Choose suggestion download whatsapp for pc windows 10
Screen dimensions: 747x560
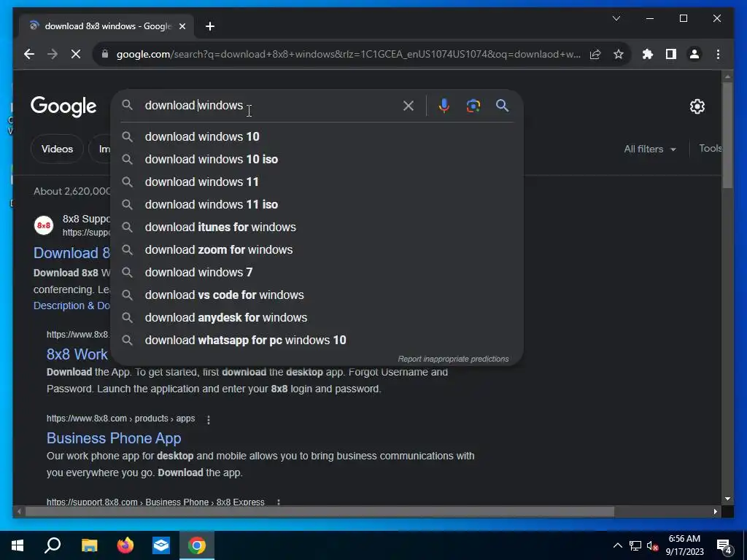pos(317,340)
